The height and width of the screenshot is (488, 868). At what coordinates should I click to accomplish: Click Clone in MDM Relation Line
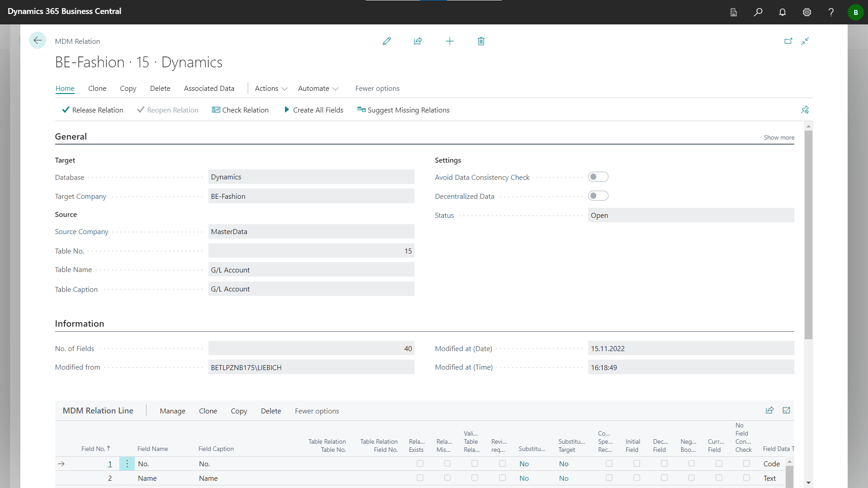click(x=208, y=411)
